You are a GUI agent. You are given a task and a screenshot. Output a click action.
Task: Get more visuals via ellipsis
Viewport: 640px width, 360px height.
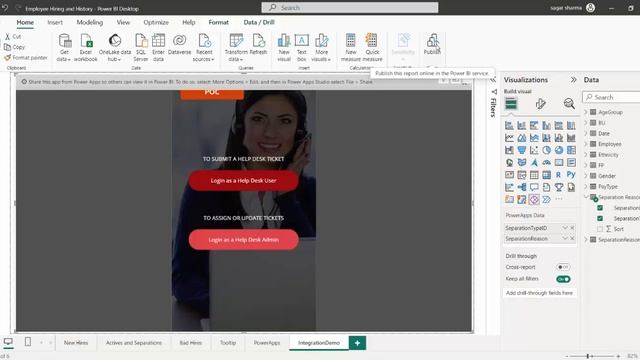pyautogui.click(x=559, y=199)
